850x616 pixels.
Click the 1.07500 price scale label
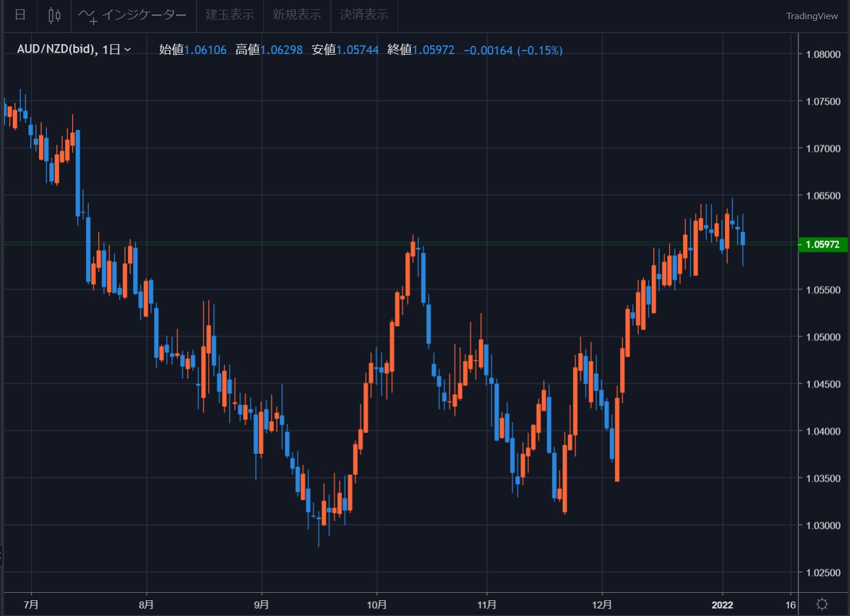tap(823, 102)
